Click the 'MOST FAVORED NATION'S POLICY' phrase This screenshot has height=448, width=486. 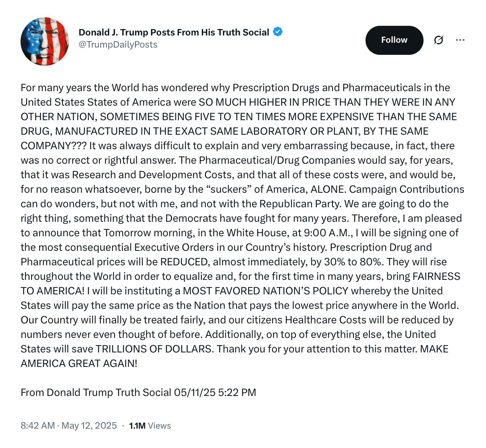(x=266, y=291)
